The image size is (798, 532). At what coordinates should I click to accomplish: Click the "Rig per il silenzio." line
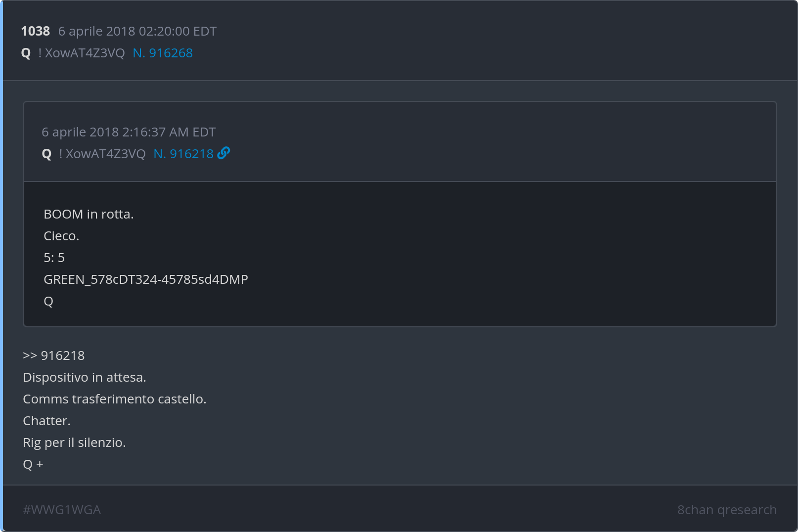[74, 443]
